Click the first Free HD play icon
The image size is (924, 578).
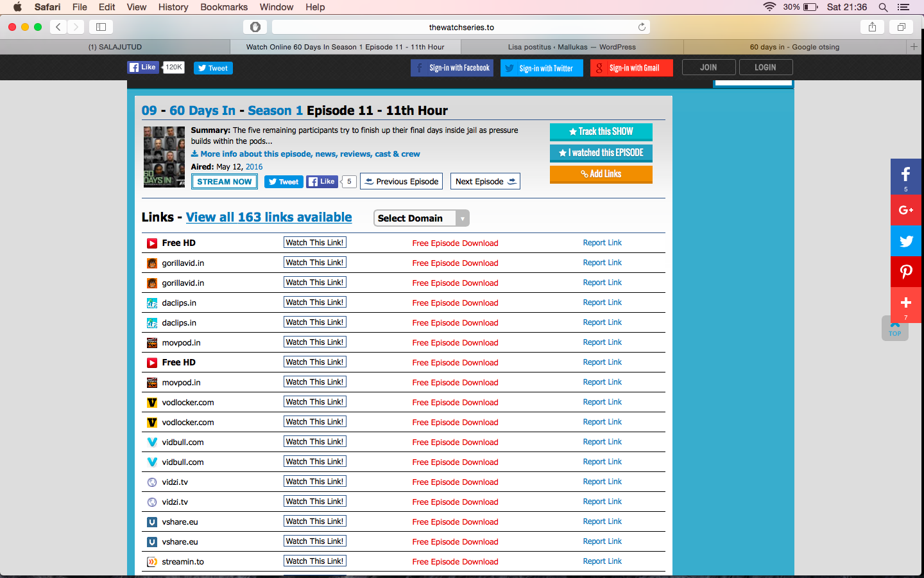[152, 243]
